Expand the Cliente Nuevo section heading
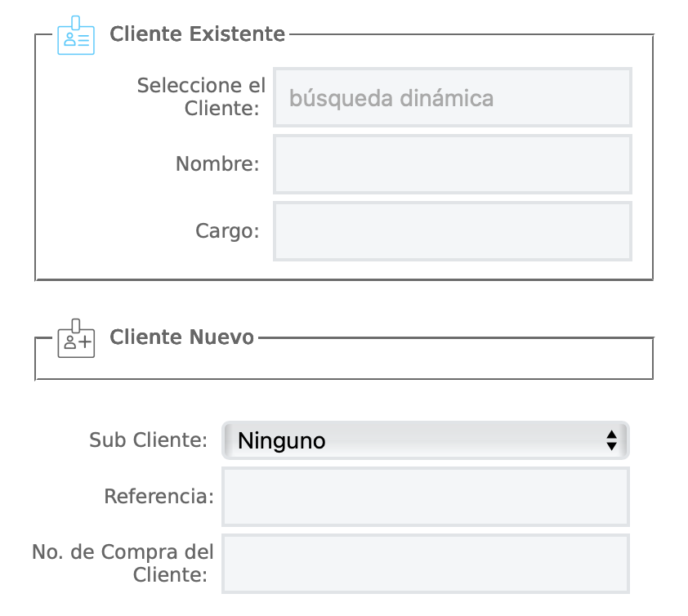The width and height of the screenshot is (688, 616). click(x=181, y=337)
